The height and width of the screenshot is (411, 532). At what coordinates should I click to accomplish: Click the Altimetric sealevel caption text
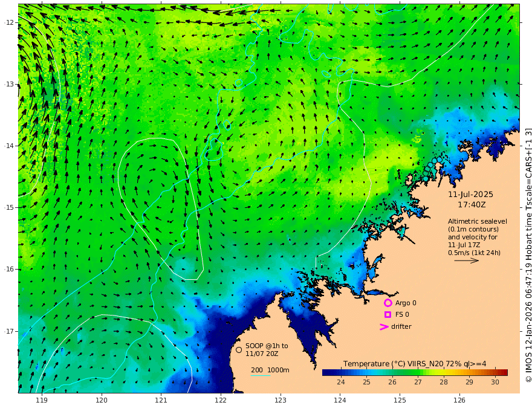(x=478, y=221)
